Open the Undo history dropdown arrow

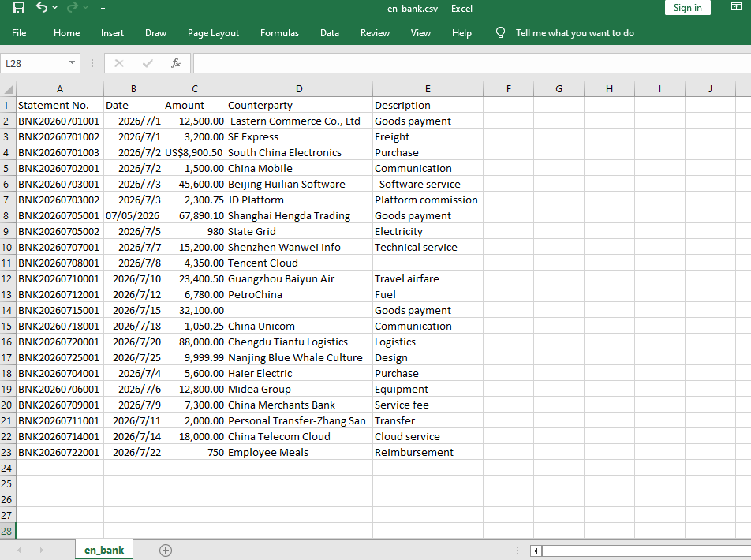pyautogui.click(x=55, y=8)
